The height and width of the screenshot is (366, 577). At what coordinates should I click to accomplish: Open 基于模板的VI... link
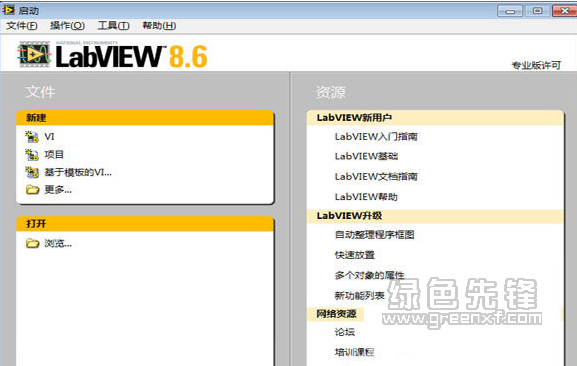click(78, 172)
